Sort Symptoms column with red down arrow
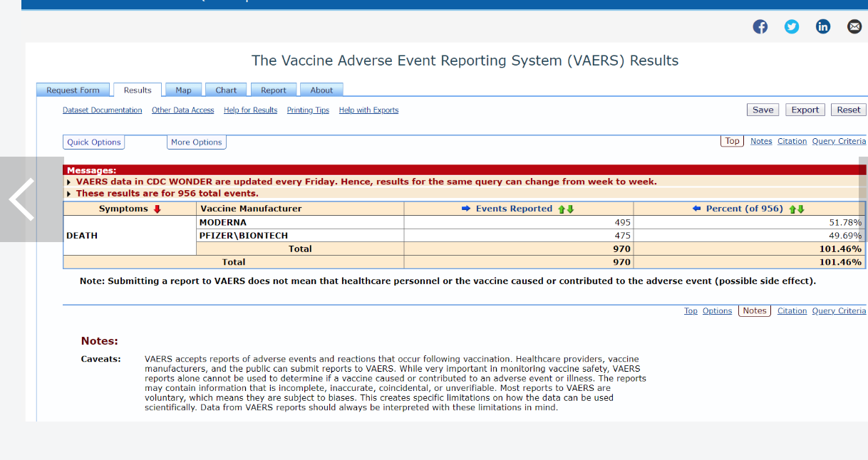The image size is (868, 460). click(157, 209)
